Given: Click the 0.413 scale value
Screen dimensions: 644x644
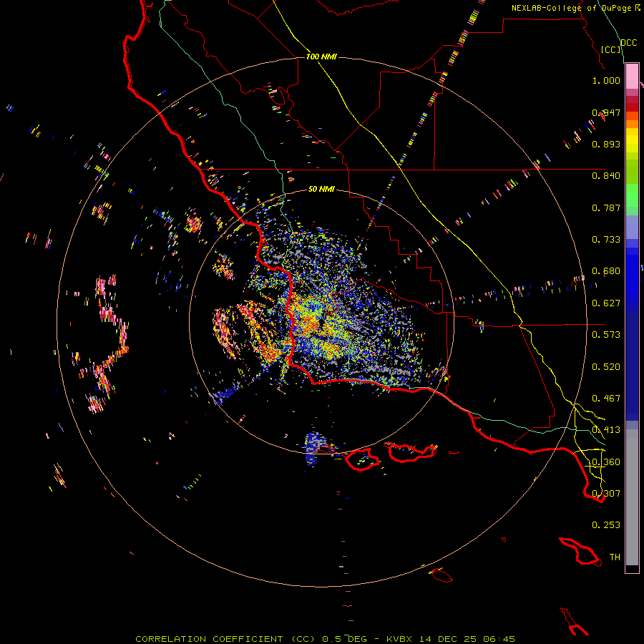Looking at the screenshot, I should [x=606, y=430].
